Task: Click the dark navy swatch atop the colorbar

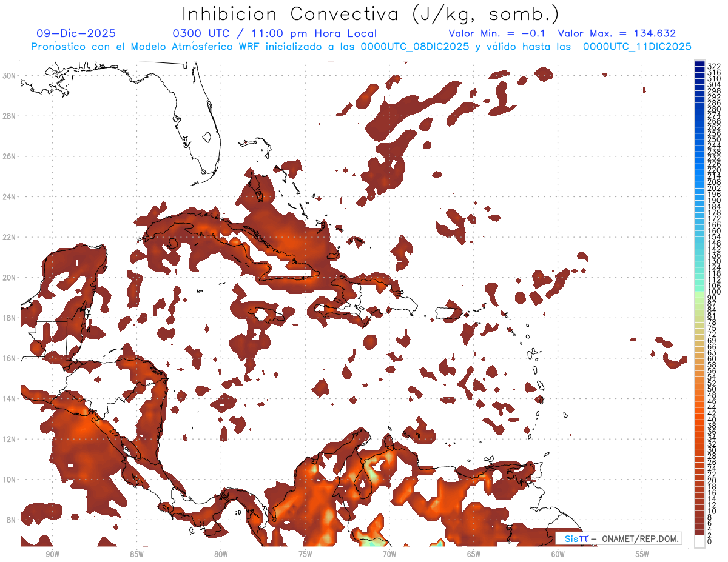Action: tap(700, 63)
